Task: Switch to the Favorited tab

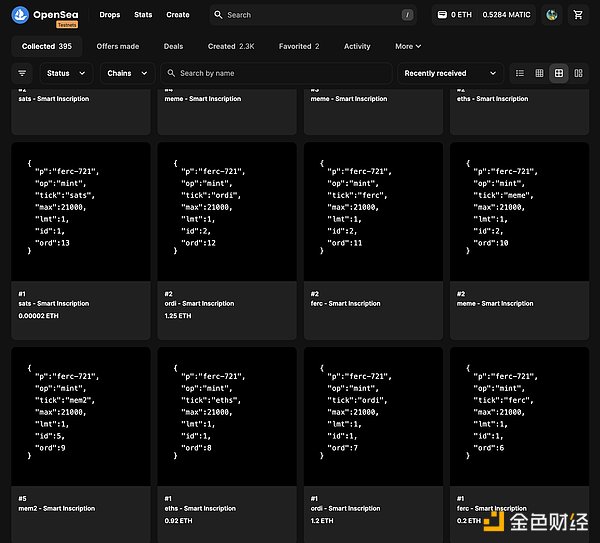Action: pos(299,46)
